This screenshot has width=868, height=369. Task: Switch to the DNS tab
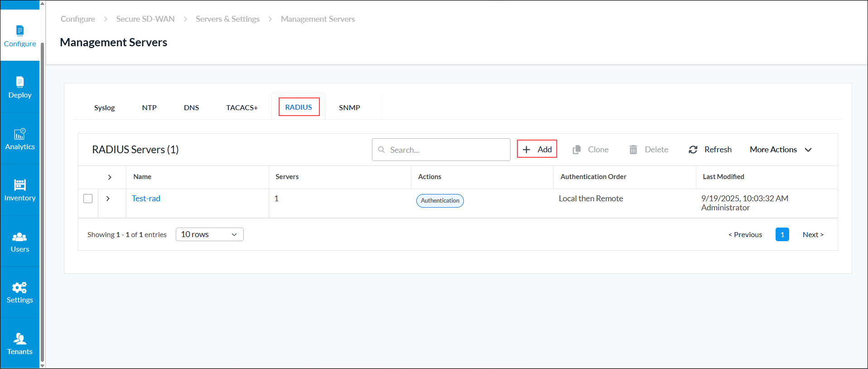(191, 107)
